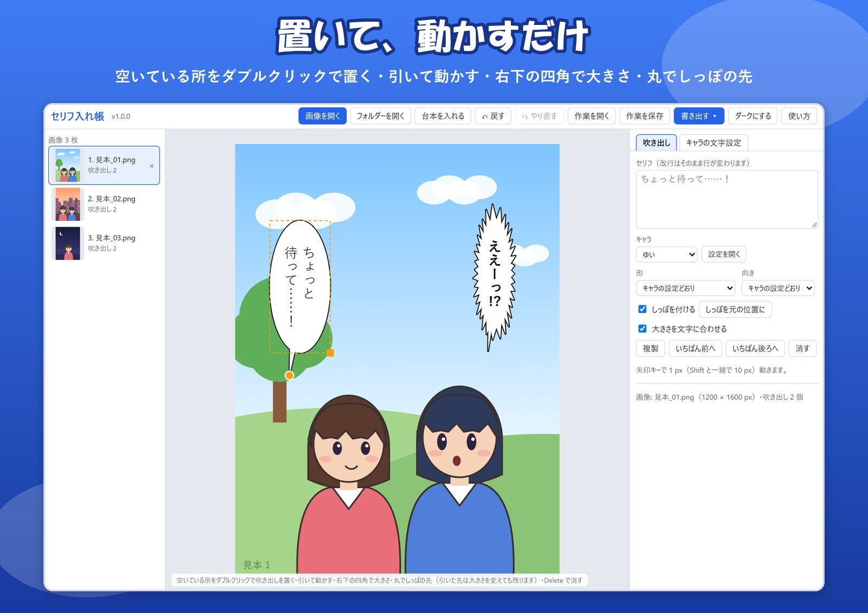This screenshot has height=613, width=868.
Task: Click 台本を入れる to import script
Action: [x=443, y=116]
